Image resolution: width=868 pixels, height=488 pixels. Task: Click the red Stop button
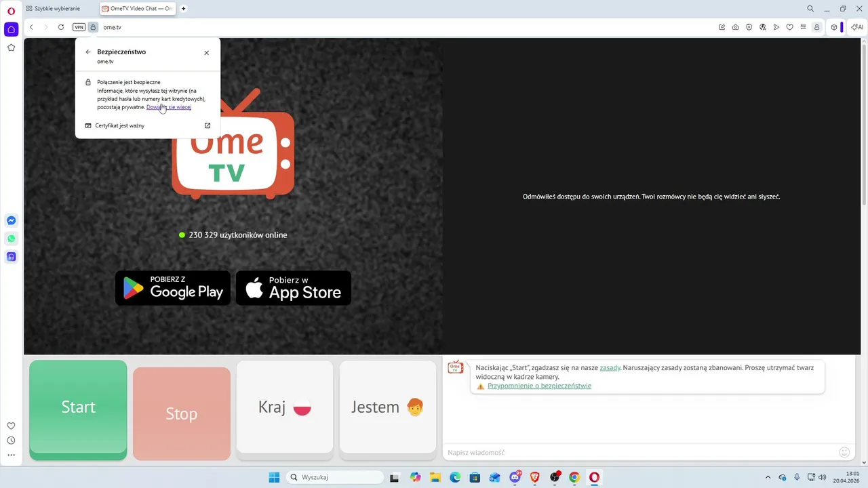coord(182,413)
